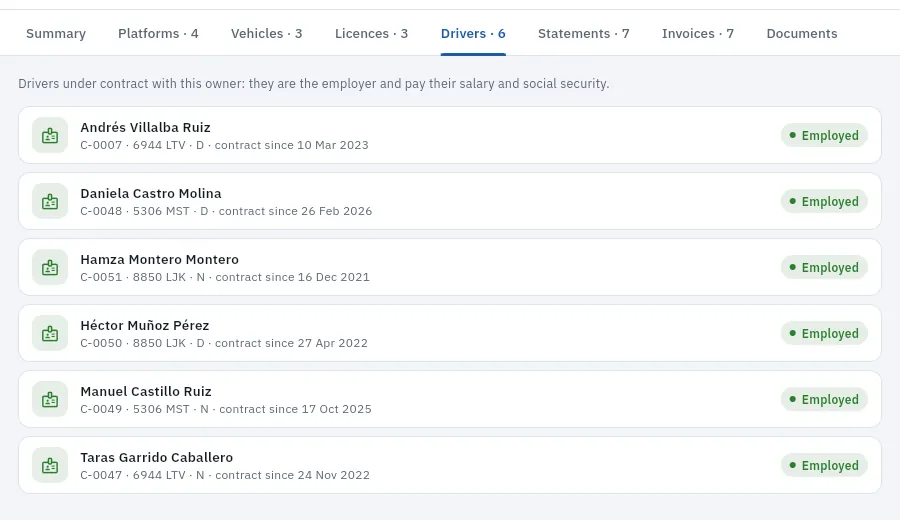Click the ID badge icon for Héctor Muñoz Pérez
Viewport: 900px width, 520px height.
point(50,333)
